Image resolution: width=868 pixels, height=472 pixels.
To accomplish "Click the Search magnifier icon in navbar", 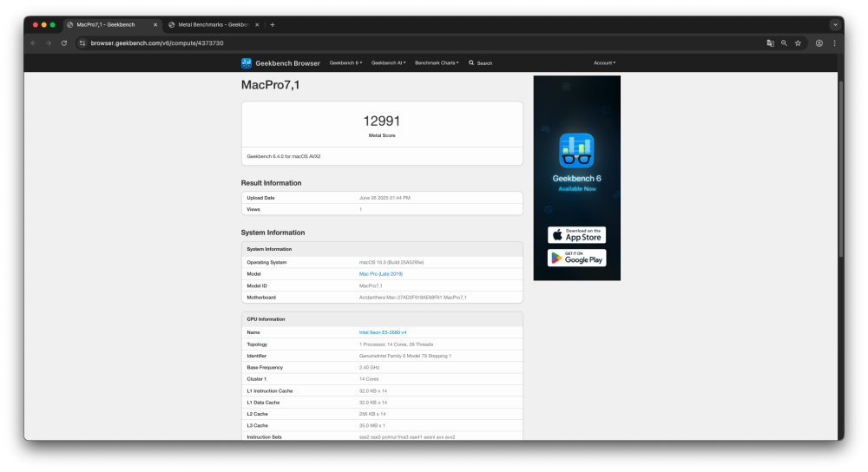I will point(471,63).
